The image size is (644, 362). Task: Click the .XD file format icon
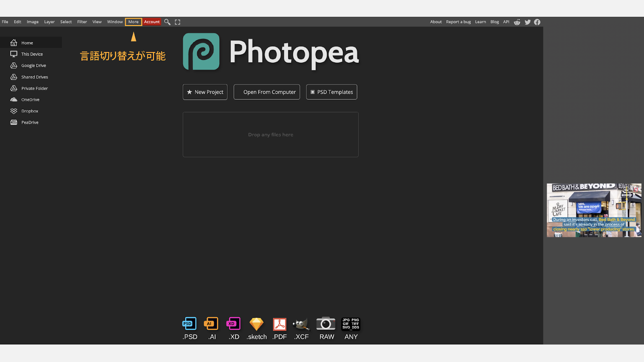233,324
